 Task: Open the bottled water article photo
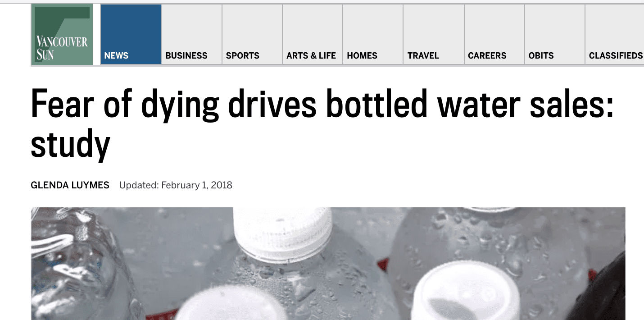pyautogui.click(x=328, y=264)
